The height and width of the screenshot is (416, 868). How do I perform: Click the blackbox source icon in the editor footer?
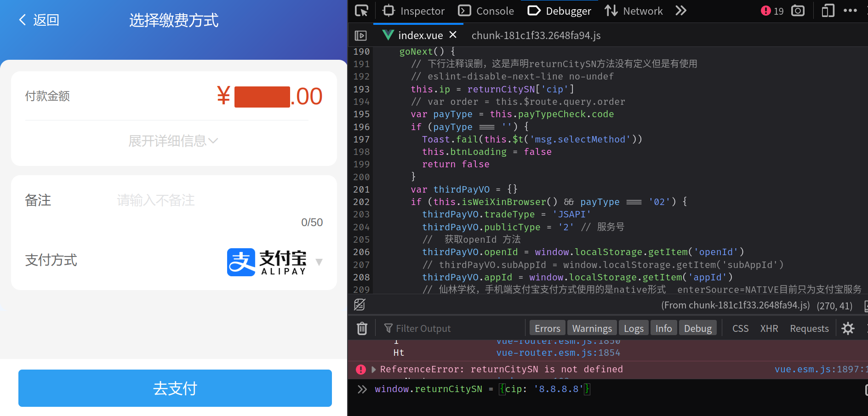coord(360,304)
